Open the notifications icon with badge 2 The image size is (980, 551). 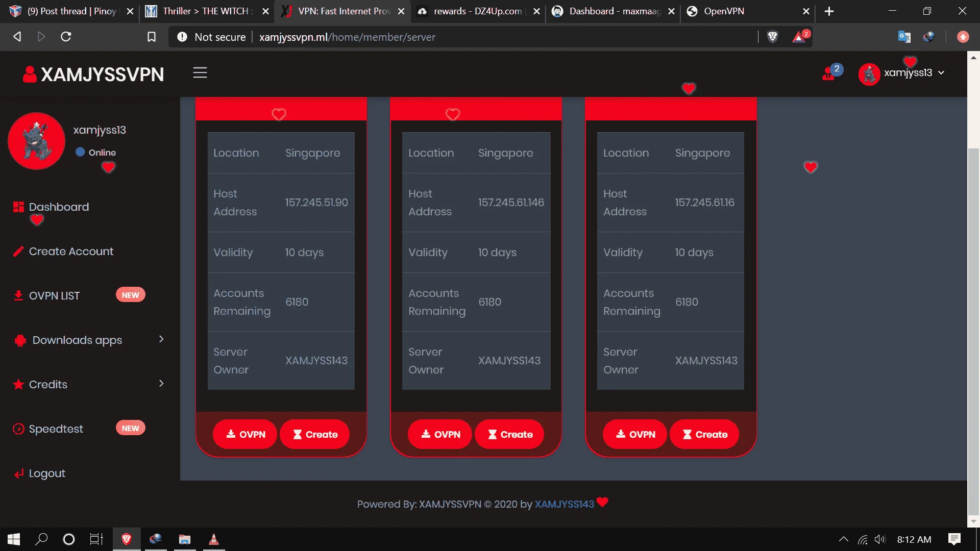tap(832, 72)
